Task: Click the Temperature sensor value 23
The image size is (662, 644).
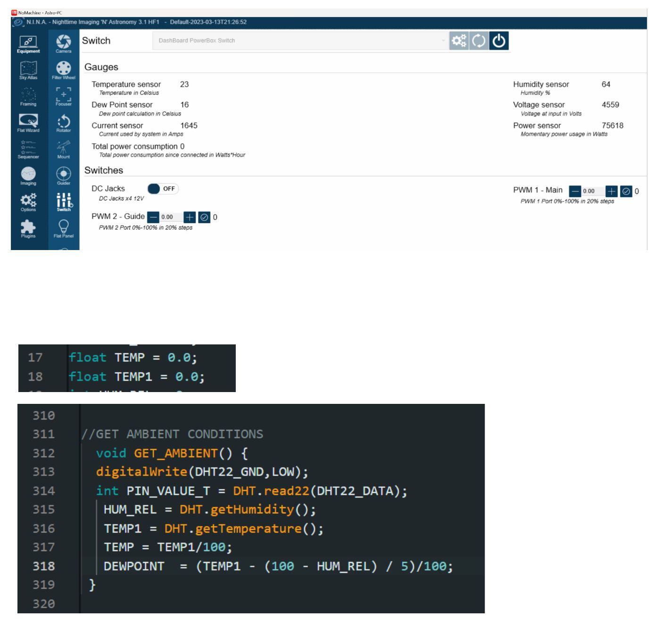Action: [x=184, y=84]
